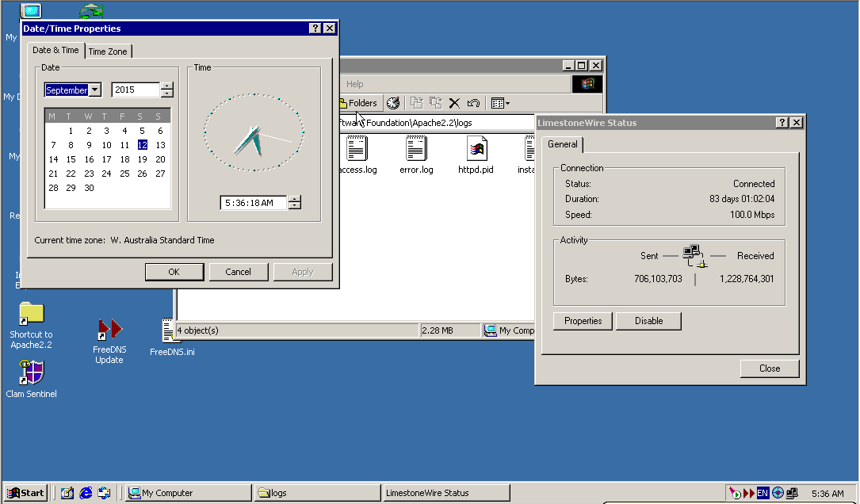Click the Close button in LimestoneWire Status
The width and height of the screenshot is (860, 504).
(x=770, y=368)
